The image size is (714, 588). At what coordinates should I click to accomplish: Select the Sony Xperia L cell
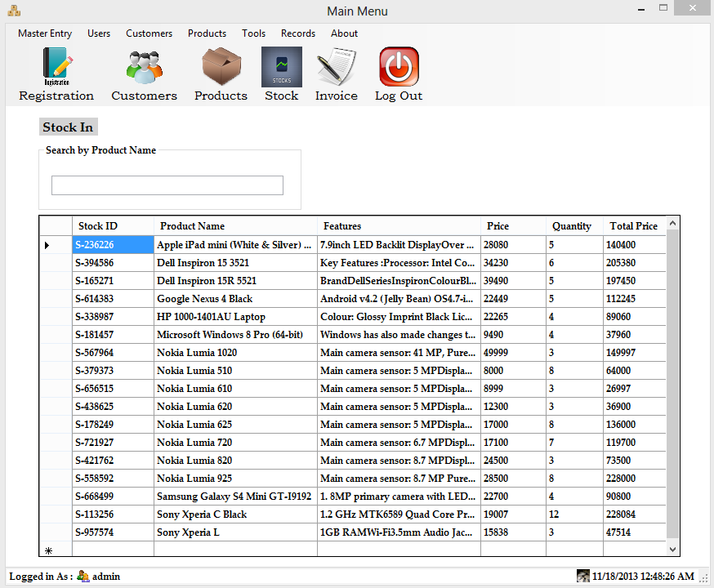(x=235, y=532)
